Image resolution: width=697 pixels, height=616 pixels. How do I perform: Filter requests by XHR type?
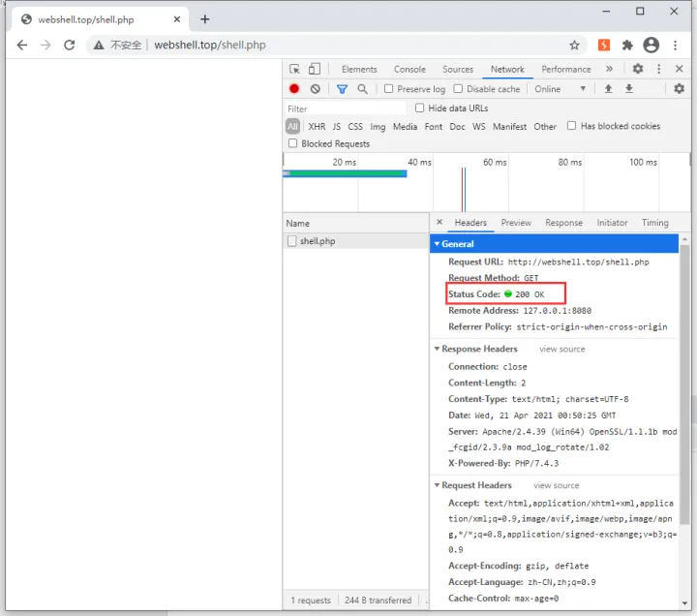(317, 127)
